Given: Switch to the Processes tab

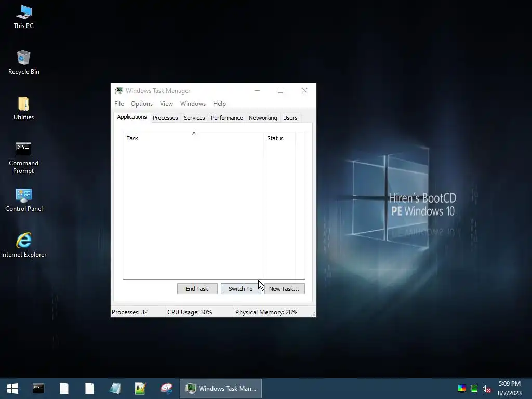Looking at the screenshot, I should [165, 118].
